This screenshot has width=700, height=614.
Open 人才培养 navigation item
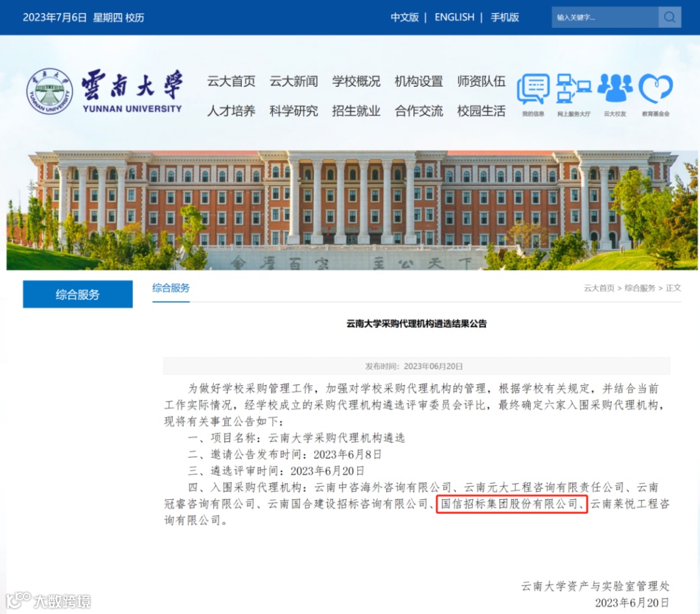pyautogui.click(x=231, y=111)
